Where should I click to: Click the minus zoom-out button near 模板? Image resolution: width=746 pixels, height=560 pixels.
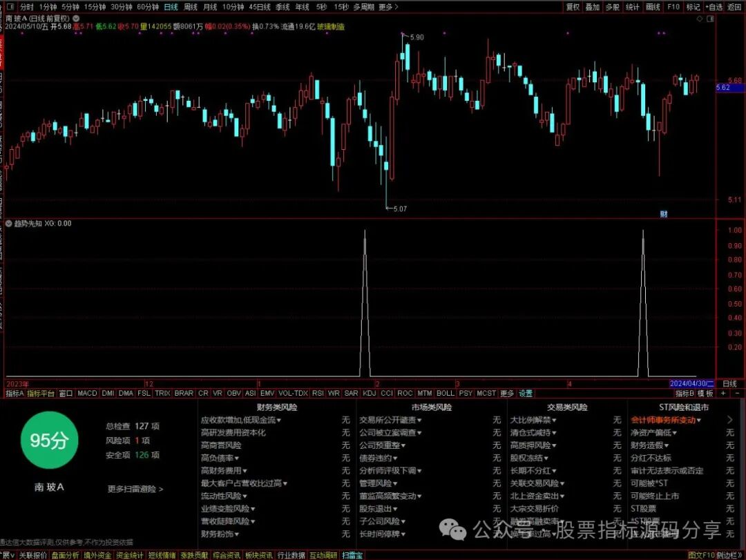(738, 394)
